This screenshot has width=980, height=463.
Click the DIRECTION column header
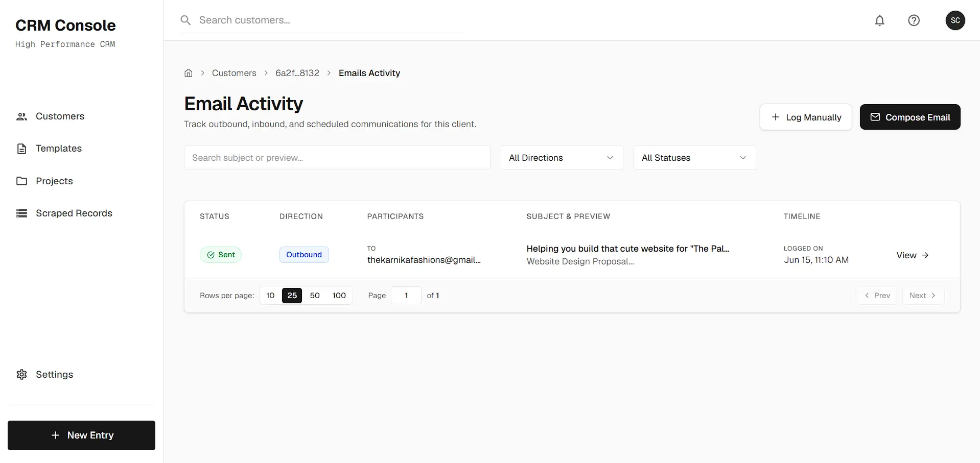pyautogui.click(x=301, y=216)
